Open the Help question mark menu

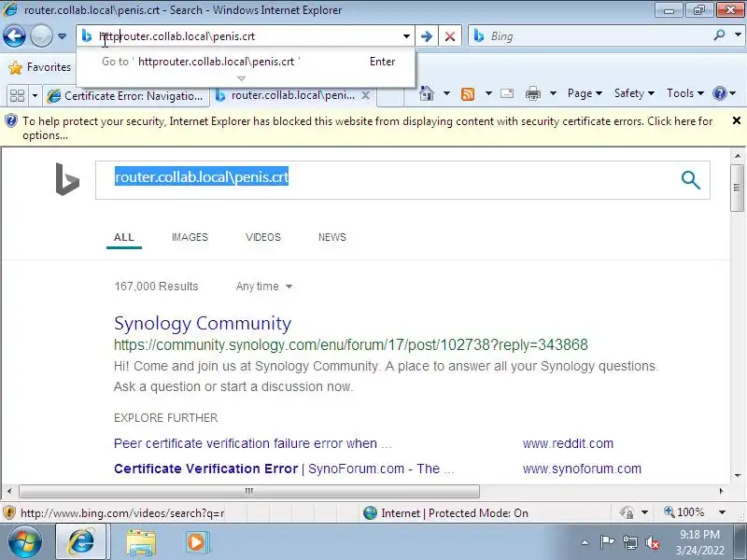(x=725, y=93)
